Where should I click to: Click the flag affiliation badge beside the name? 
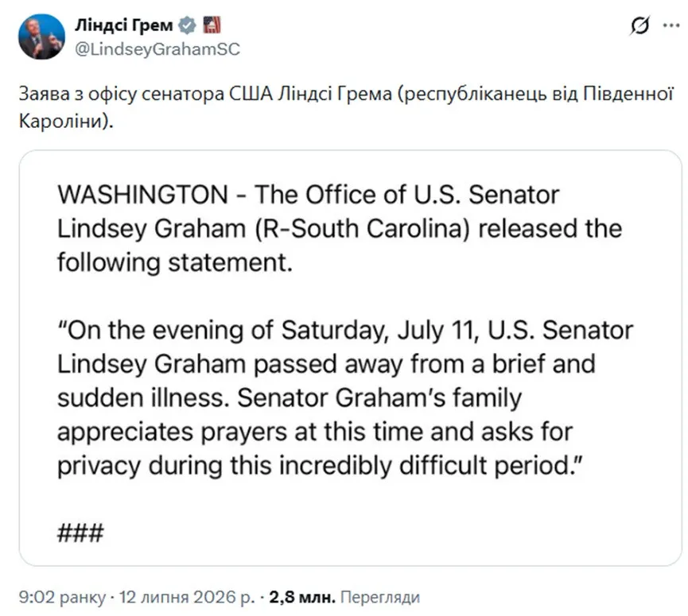pyautogui.click(x=212, y=25)
